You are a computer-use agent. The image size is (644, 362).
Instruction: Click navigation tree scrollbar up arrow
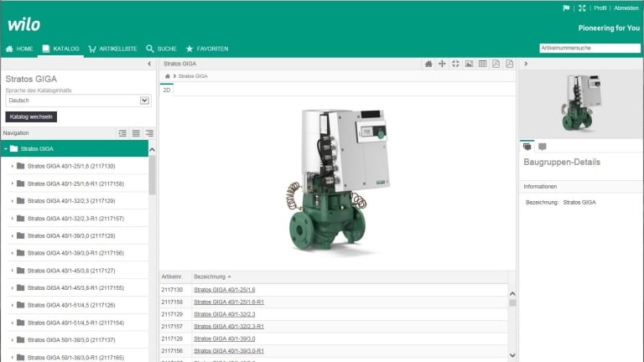(x=152, y=150)
